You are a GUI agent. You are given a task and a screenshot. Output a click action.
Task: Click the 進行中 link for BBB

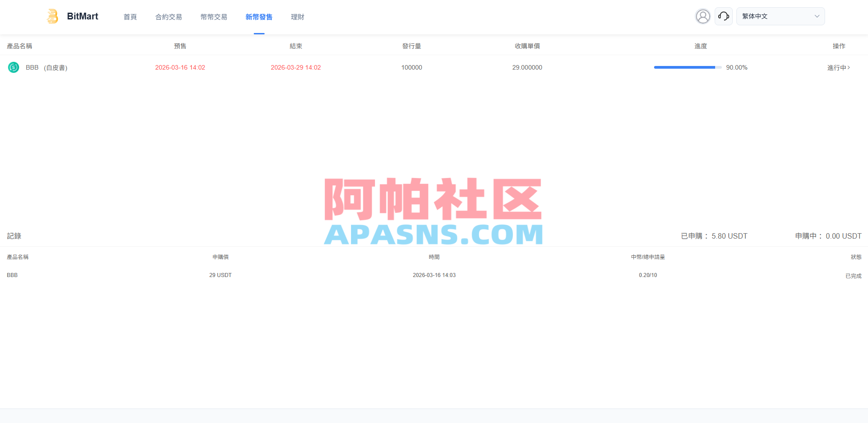(x=839, y=67)
